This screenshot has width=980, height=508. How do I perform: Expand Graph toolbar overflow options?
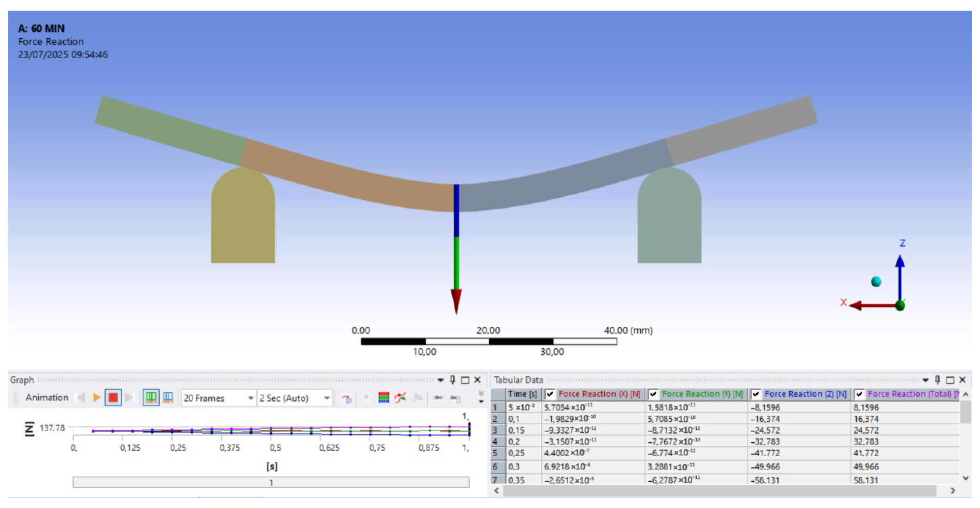point(481,397)
